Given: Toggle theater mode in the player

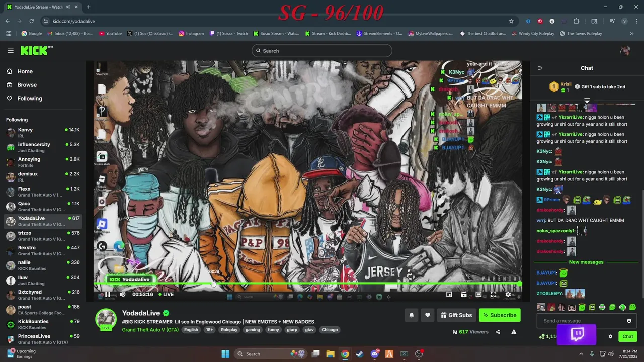Looking at the screenshot, I should tap(478, 295).
